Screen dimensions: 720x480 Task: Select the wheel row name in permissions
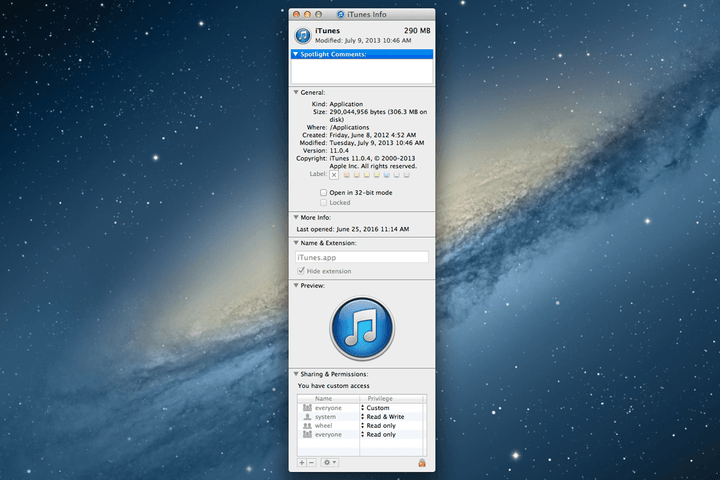(323, 426)
